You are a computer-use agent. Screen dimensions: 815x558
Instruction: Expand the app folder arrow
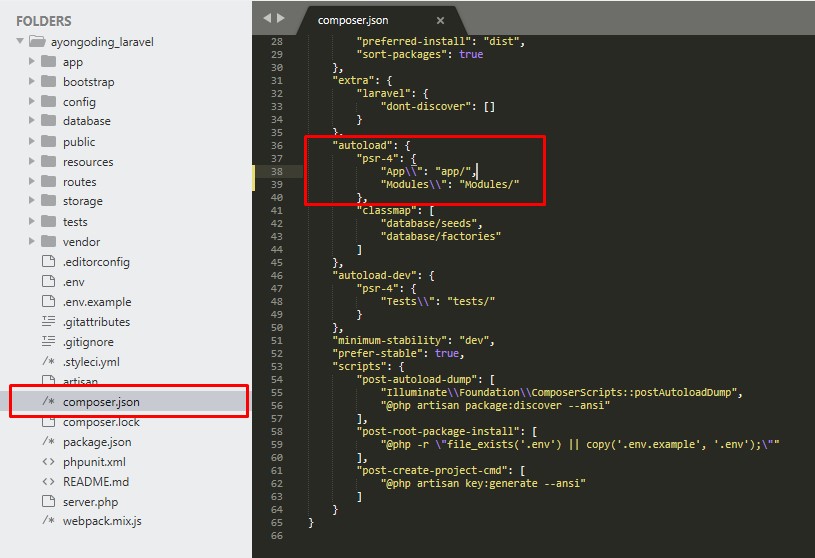click(x=31, y=61)
